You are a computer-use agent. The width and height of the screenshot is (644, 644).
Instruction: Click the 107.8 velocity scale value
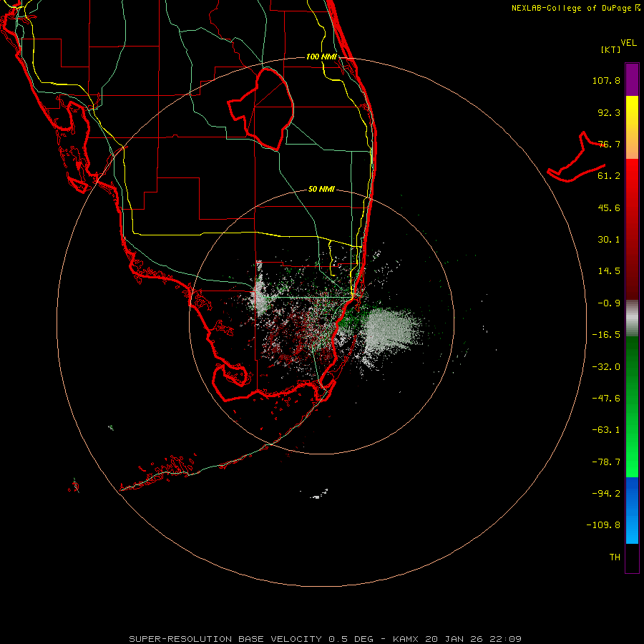pos(606,80)
